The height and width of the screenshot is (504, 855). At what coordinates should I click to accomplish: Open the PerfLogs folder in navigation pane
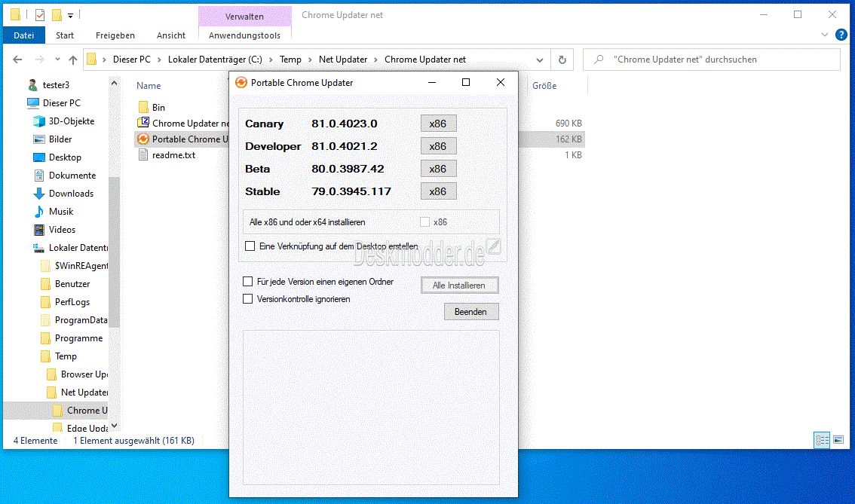(x=72, y=302)
